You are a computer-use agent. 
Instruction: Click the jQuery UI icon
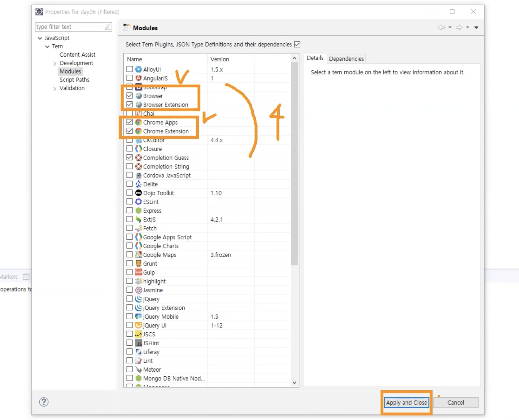coord(138,325)
